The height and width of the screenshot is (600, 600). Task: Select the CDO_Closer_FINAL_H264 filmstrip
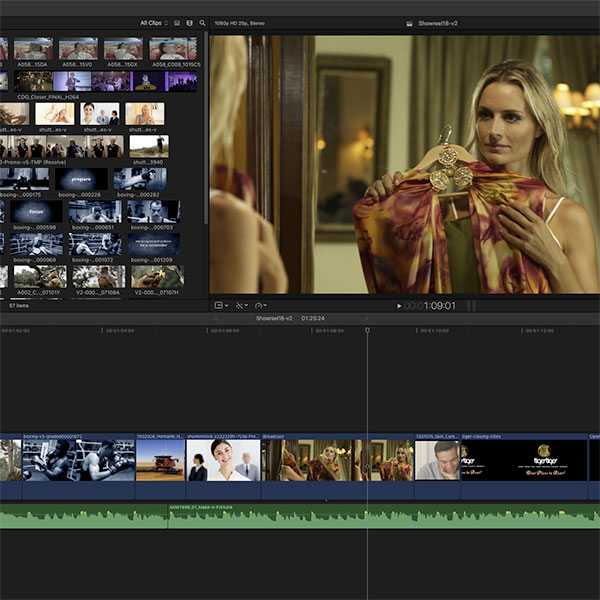point(106,81)
